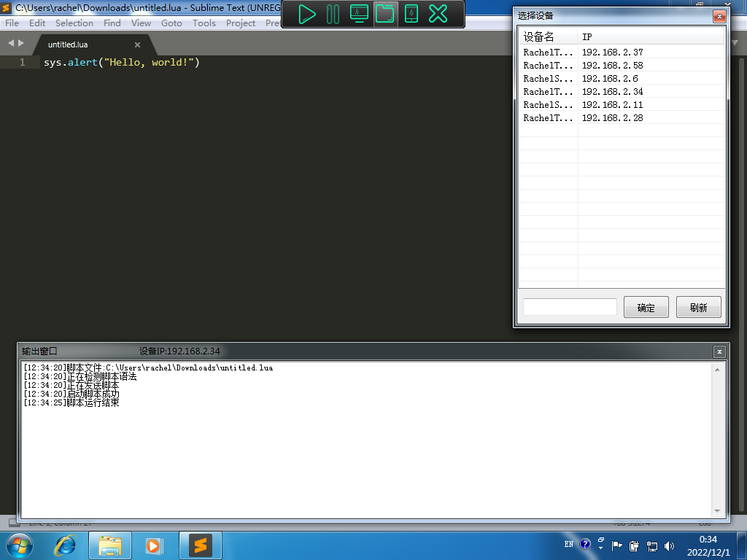Switch to the untitled.lua tab
747x560 pixels.
(68, 44)
